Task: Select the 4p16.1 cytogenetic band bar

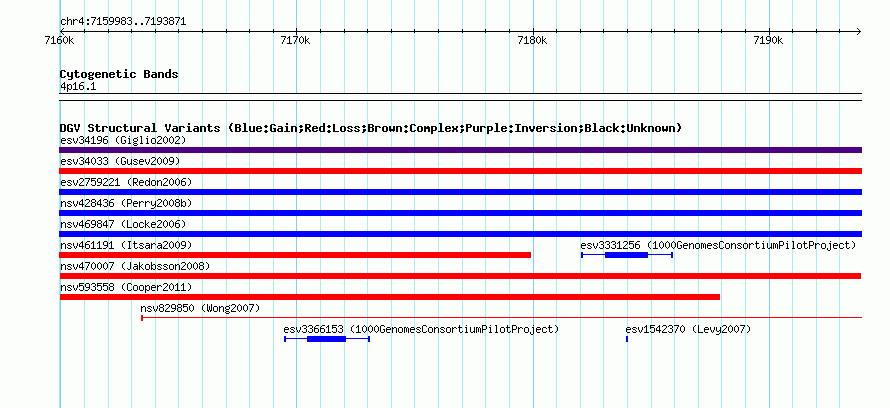Action: pyautogui.click(x=460, y=97)
